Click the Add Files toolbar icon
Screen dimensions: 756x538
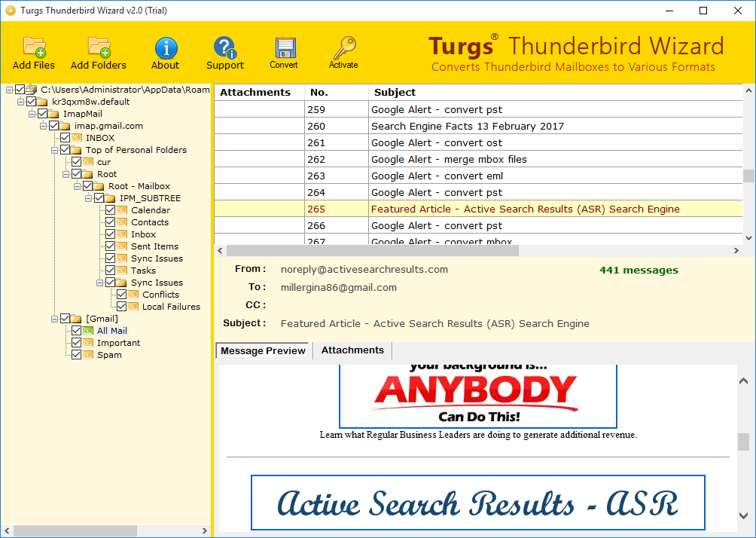pyautogui.click(x=34, y=47)
